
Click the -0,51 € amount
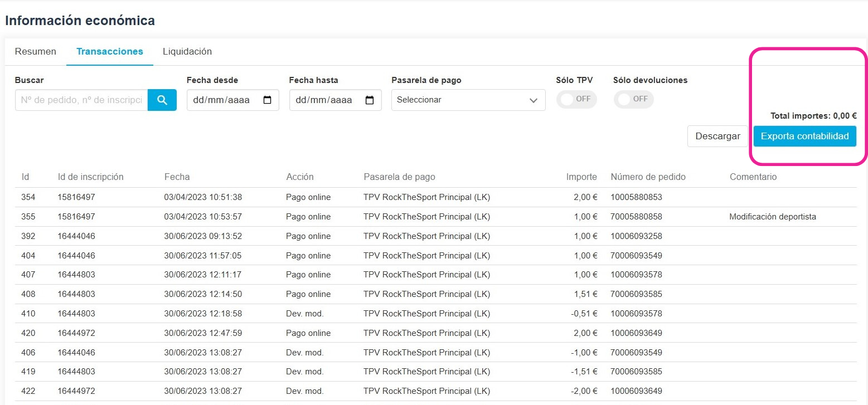coord(584,314)
